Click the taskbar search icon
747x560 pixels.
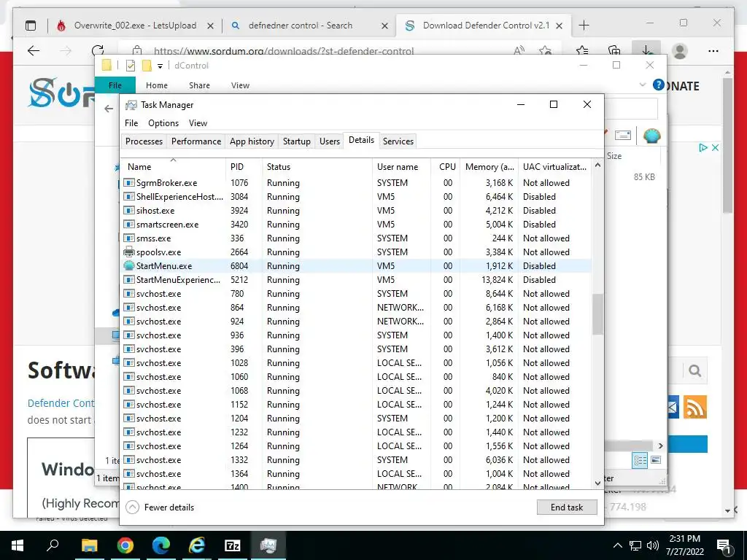[x=53, y=545]
